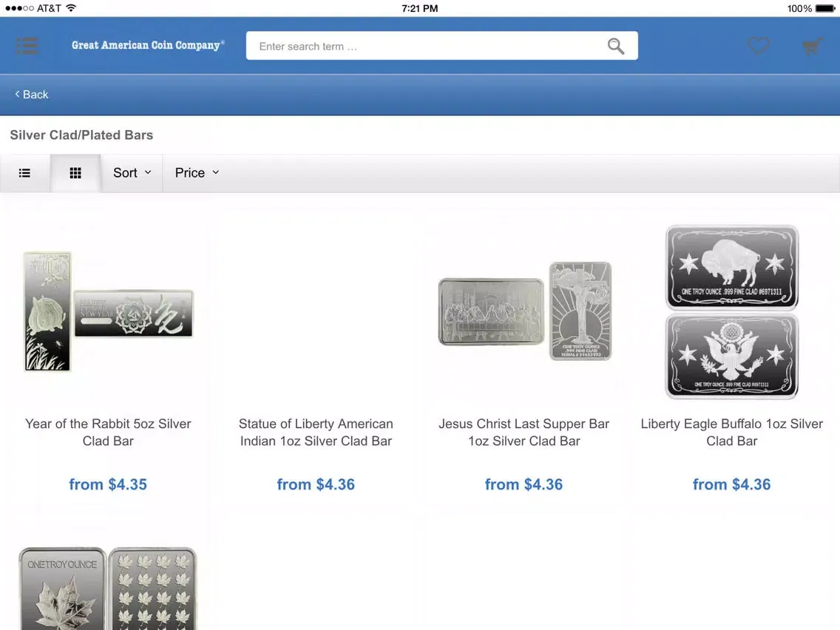
Task: Select Year of the Rabbit 5oz title
Action: click(x=108, y=433)
